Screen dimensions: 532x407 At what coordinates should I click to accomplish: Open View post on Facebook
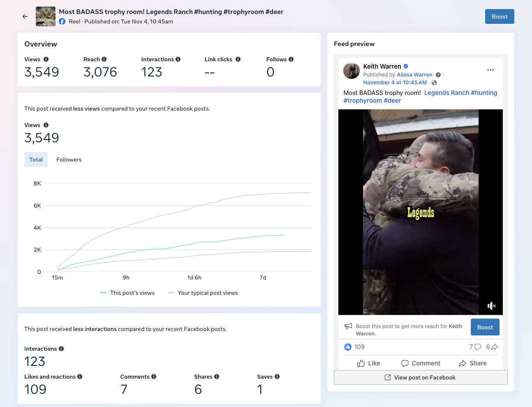pos(421,377)
